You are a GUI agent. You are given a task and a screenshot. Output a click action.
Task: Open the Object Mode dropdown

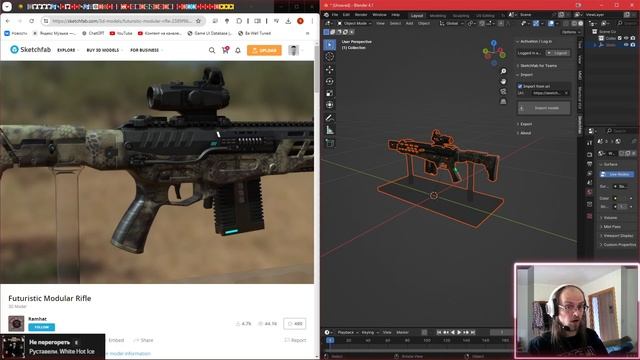point(354,23)
